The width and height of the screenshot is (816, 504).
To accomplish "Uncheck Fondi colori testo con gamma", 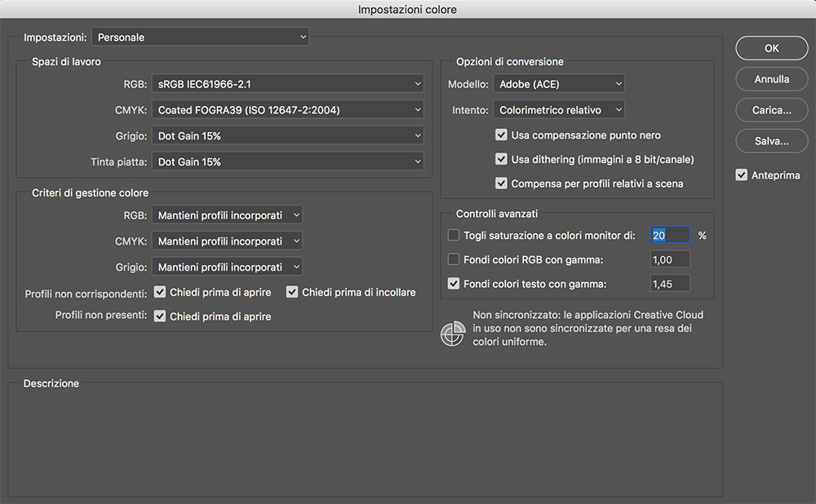I will pyautogui.click(x=455, y=285).
